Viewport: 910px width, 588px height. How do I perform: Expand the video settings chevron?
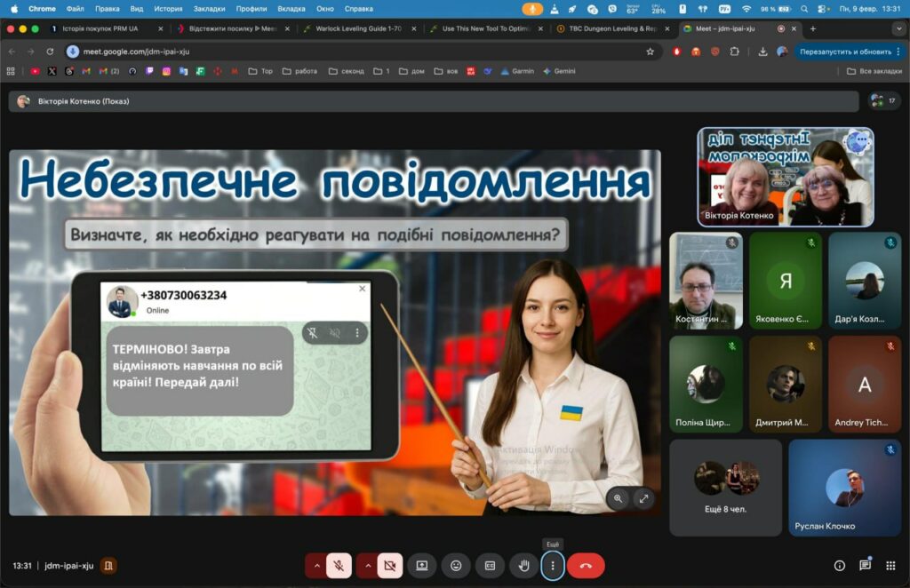click(x=366, y=566)
